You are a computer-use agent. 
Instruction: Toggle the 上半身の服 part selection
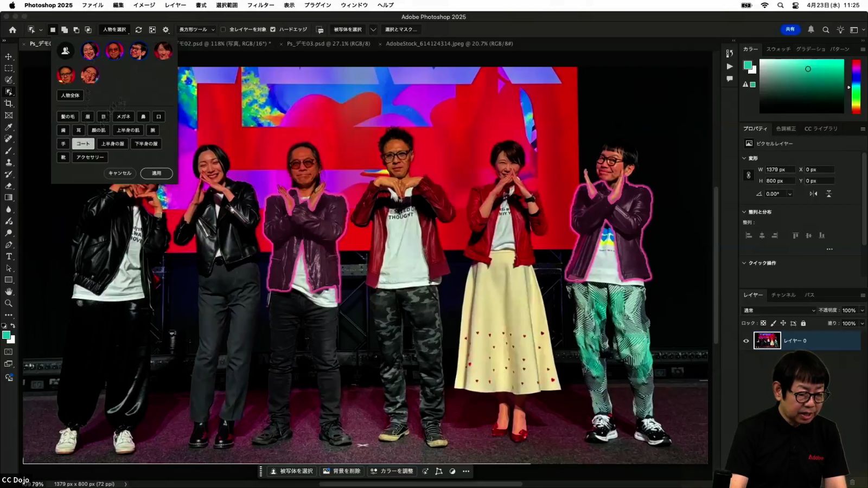(112, 144)
